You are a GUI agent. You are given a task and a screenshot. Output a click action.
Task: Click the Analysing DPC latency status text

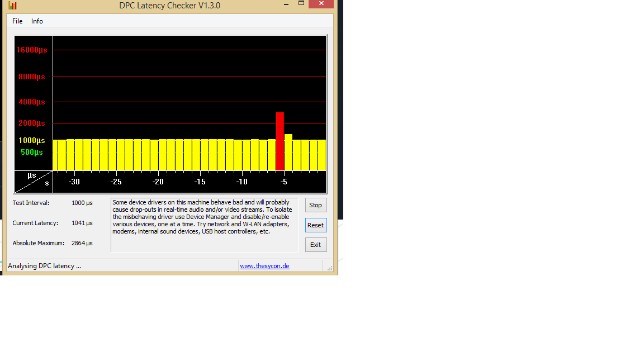click(x=44, y=266)
